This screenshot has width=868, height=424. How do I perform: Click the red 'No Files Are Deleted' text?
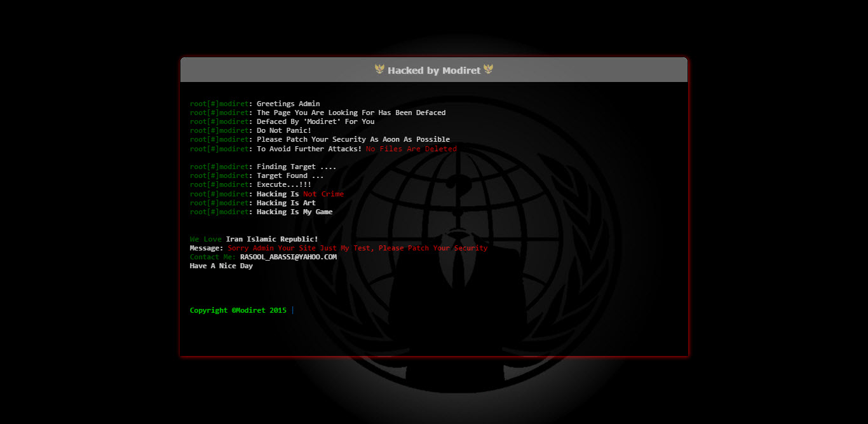(x=411, y=149)
